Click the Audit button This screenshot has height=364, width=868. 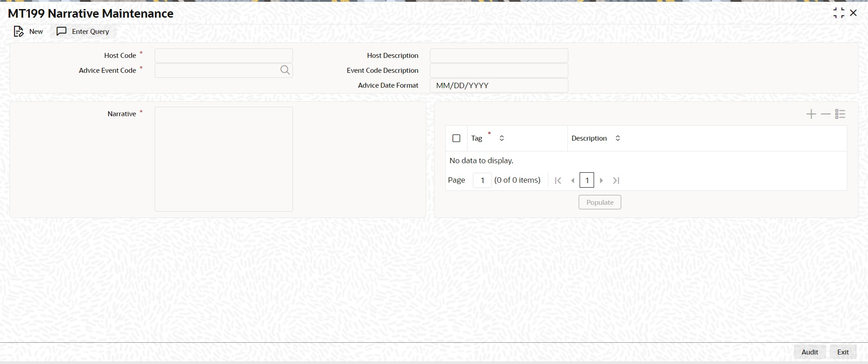tap(810, 352)
